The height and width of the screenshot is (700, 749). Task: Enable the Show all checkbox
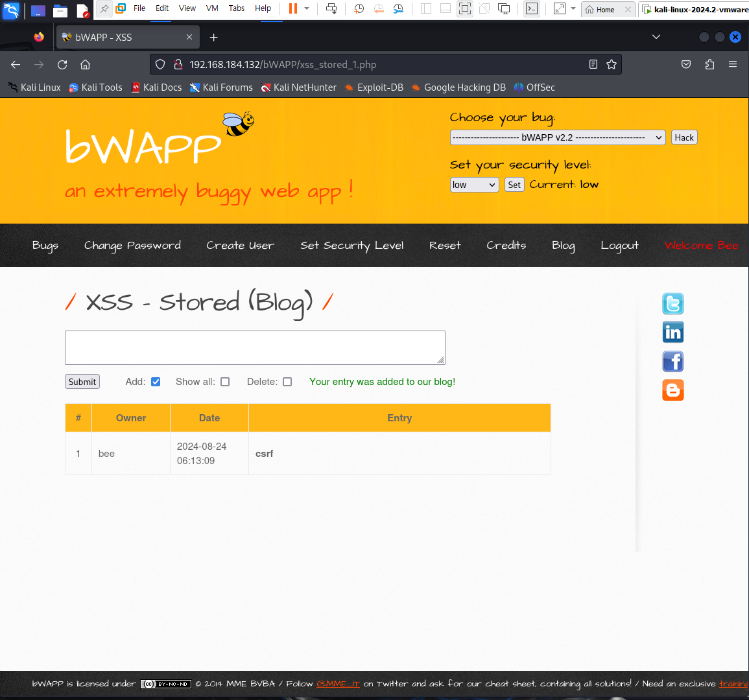point(225,382)
